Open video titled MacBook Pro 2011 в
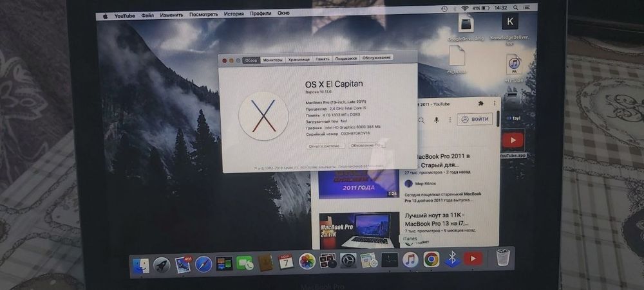Image resolution: width=644 pixels, height=290 pixels. (442, 161)
